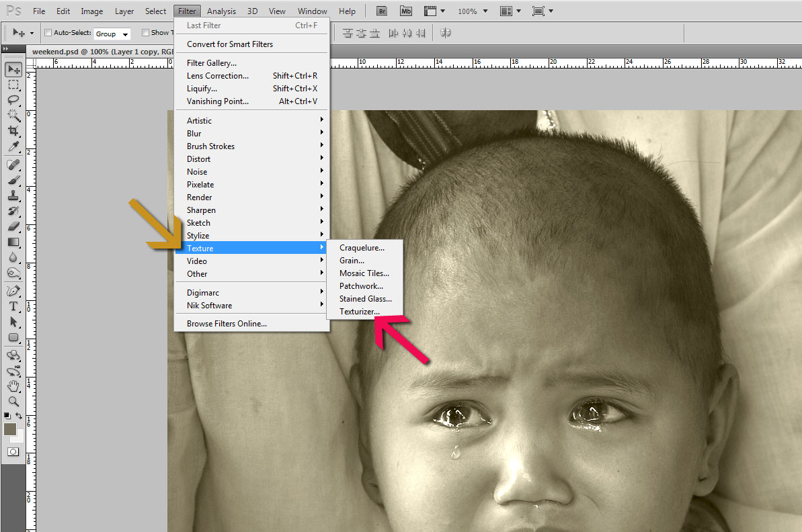Select the Horizontal Type tool
This screenshot has height=532, width=802.
(13, 306)
